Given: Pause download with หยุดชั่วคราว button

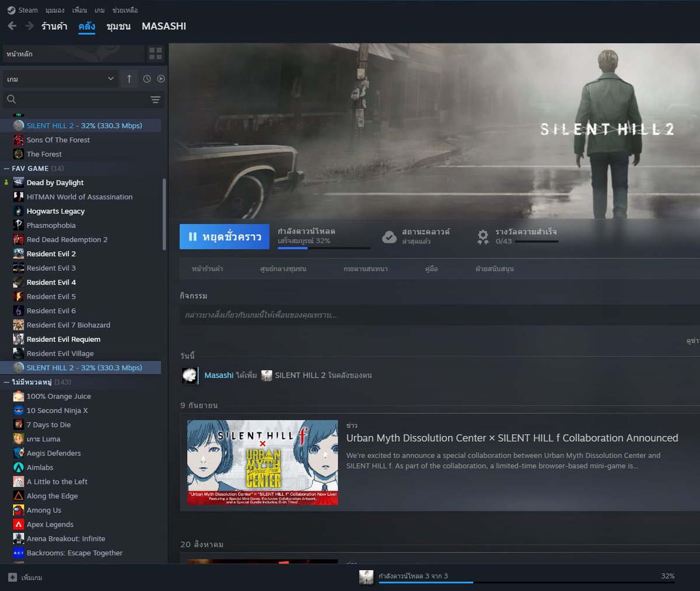Looking at the screenshot, I should pyautogui.click(x=225, y=237).
